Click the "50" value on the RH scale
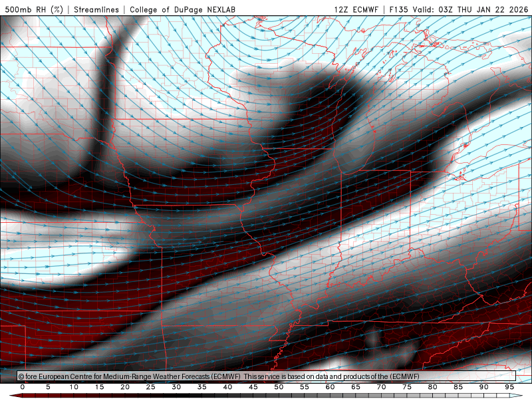The image size is (532, 399). (x=279, y=387)
